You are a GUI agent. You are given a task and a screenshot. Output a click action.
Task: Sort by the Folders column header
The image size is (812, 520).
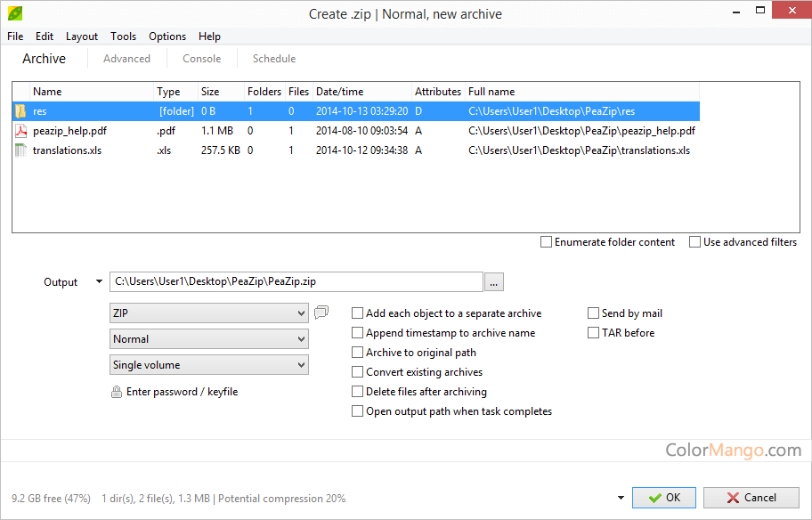click(x=264, y=92)
